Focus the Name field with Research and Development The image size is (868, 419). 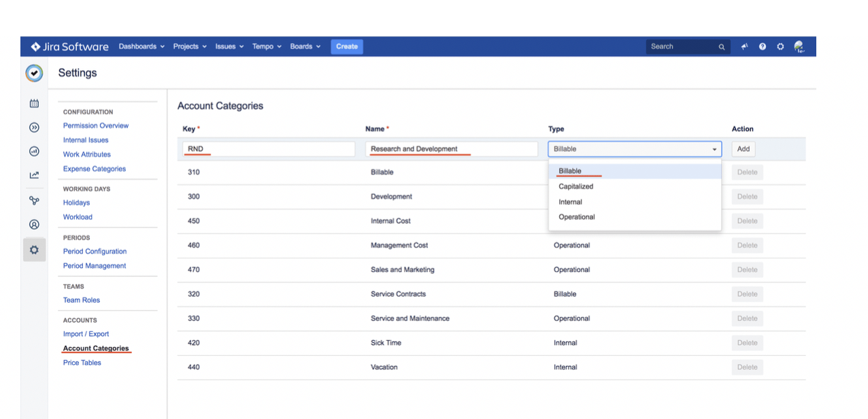pos(452,149)
